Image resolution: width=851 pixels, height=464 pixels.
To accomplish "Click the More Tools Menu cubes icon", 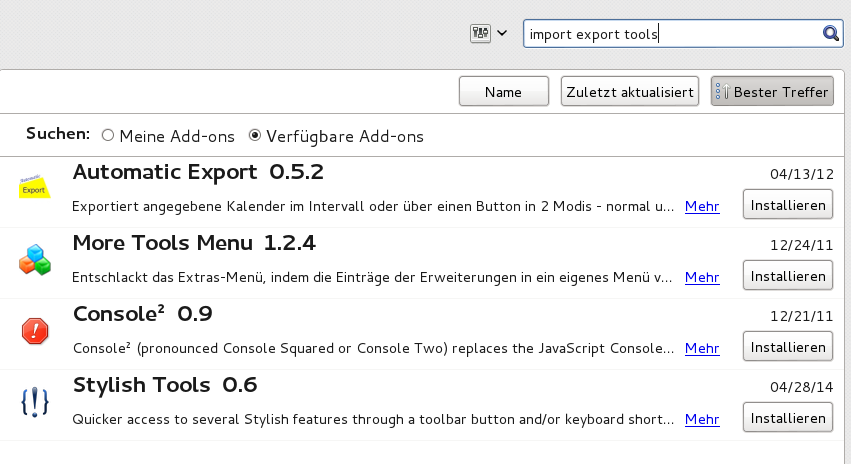I will point(35,259).
